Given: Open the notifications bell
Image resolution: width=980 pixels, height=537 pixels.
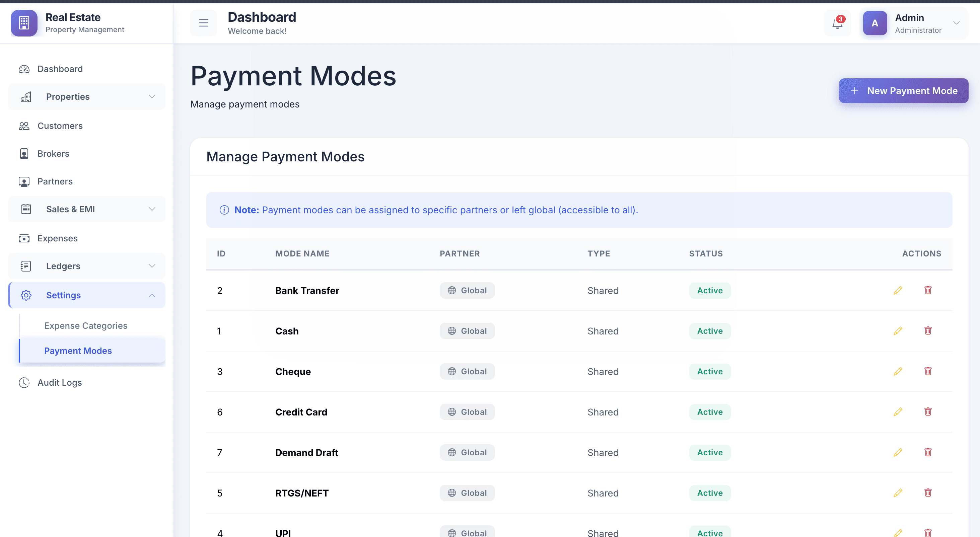Looking at the screenshot, I should 837,23.
